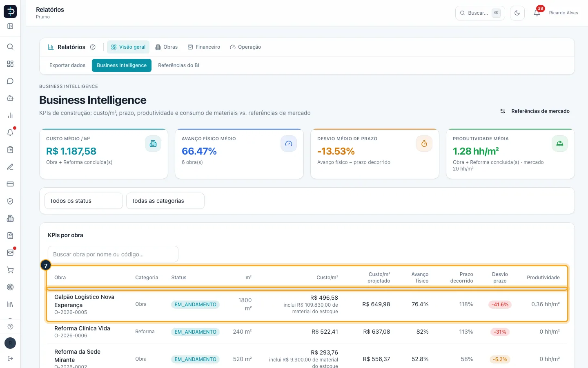Click the Reforma Clínica Vida row name
Viewport: 588px width, 368px height.
82,328
